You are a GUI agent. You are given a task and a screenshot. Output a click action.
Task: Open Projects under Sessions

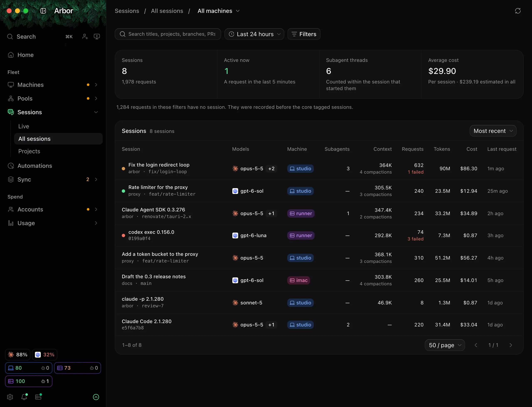coord(58,151)
